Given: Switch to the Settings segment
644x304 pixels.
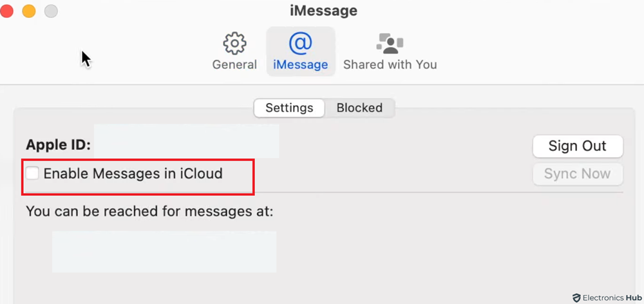Looking at the screenshot, I should pyautogui.click(x=289, y=108).
